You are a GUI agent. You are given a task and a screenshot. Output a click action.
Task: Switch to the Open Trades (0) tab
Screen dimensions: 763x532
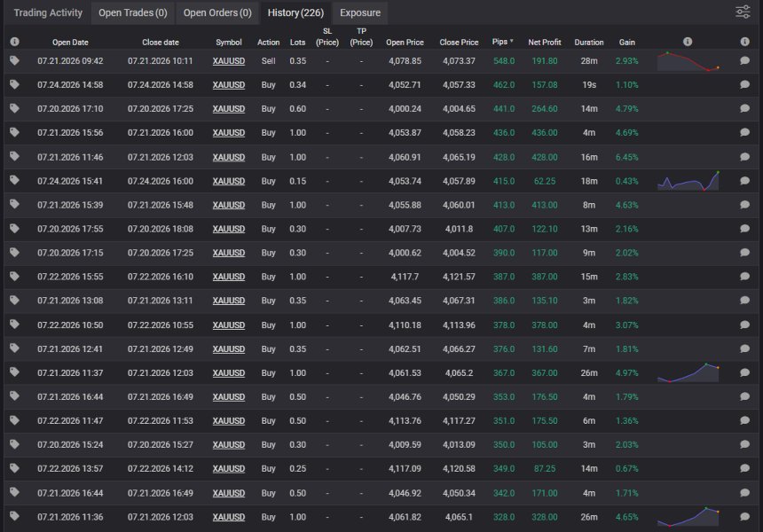pos(133,12)
